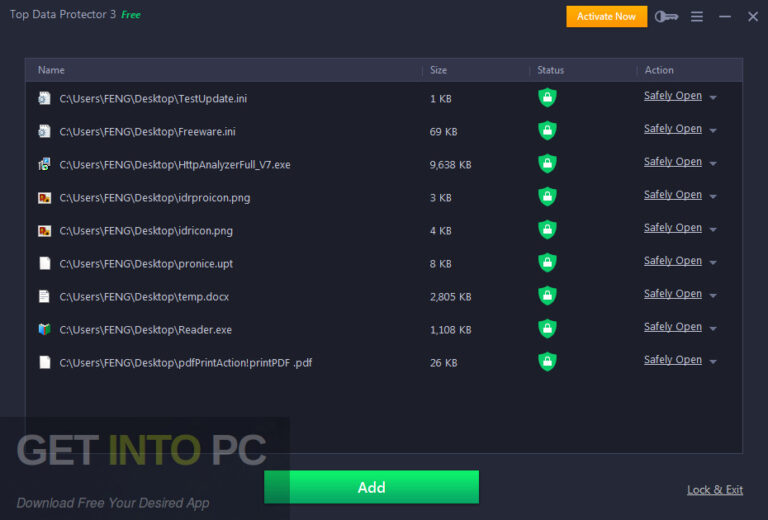The width and height of the screenshot is (768, 520).
Task: Click Safely Open for HttpAnalyzerFull_V7.exe
Action: [x=672, y=162]
